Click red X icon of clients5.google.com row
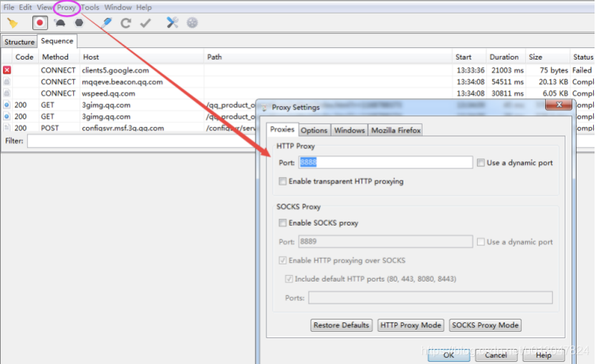 [x=7, y=70]
